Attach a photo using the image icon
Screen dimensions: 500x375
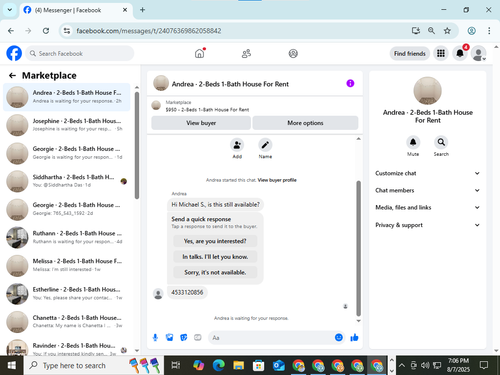[x=170, y=338]
